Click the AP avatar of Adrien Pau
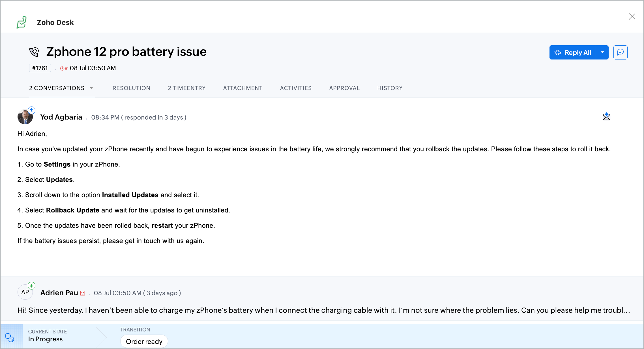 25,292
